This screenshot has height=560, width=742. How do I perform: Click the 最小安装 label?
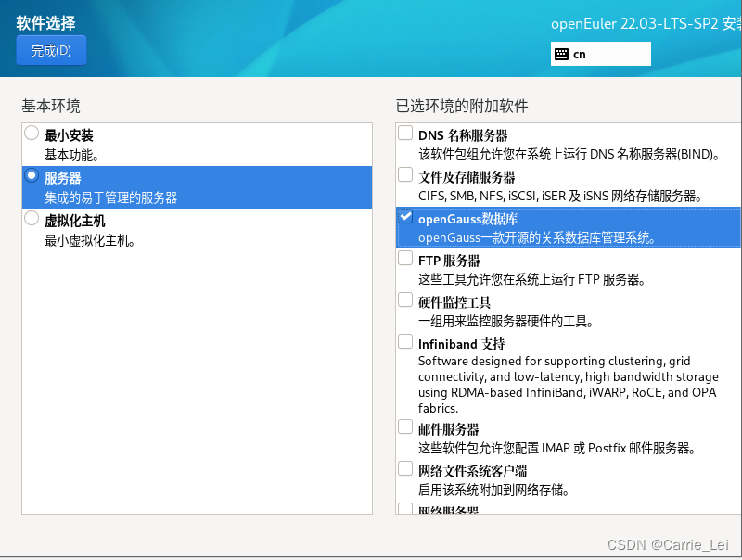69,135
